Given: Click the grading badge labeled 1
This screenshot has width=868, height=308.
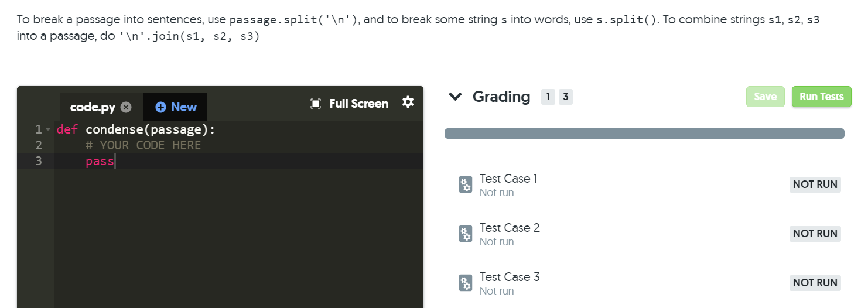Looking at the screenshot, I should coord(548,97).
